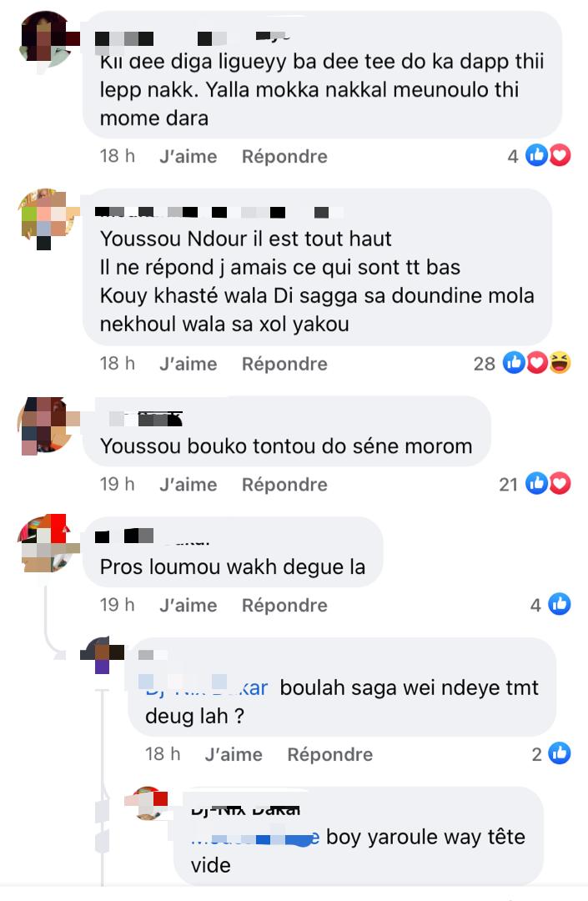
Task: Like the 'Kii dee diga ligueyy' comment
Action: coord(188,156)
